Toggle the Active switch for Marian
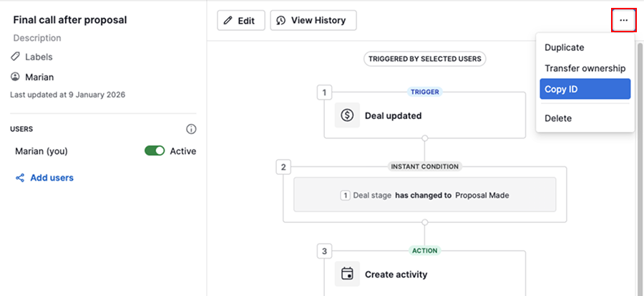644x296 pixels. pos(155,151)
